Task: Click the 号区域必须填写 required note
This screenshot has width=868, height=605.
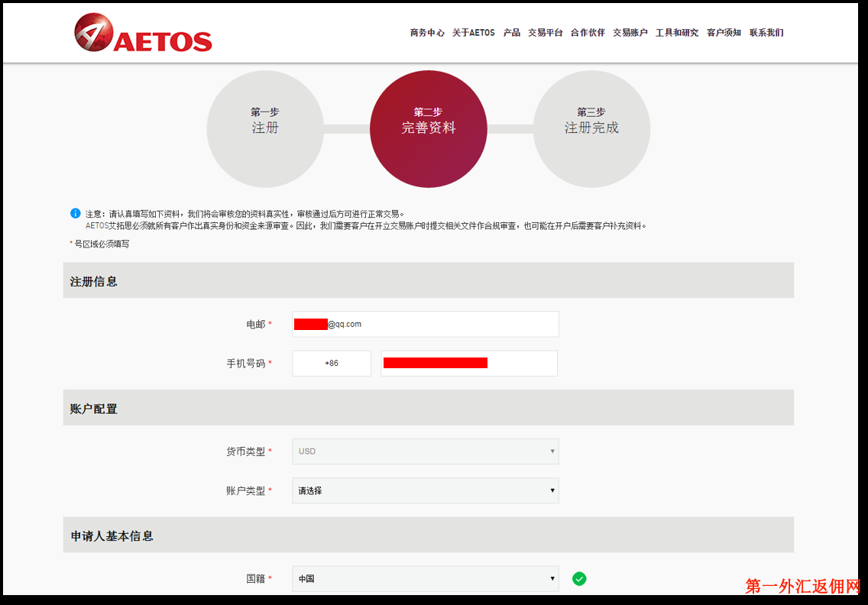Action: pos(102,244)
